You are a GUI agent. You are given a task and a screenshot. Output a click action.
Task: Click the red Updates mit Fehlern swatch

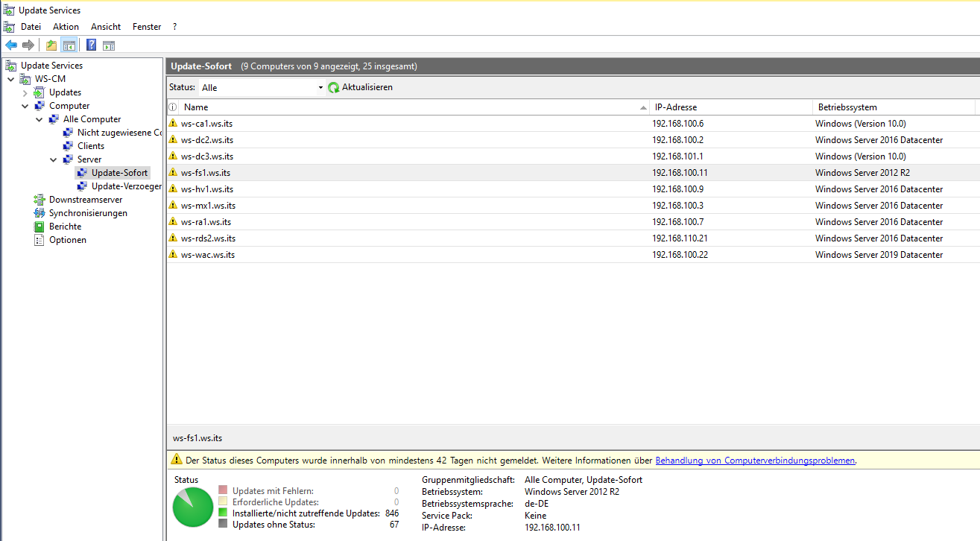click(223, 491)
